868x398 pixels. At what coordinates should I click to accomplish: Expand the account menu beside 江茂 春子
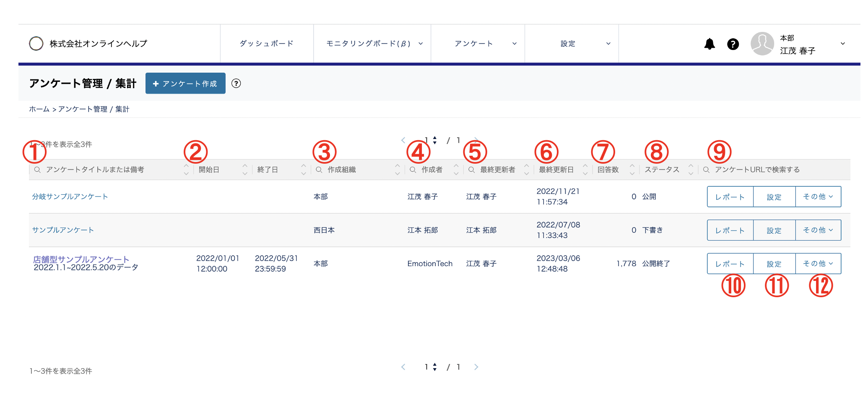(842, 44)
